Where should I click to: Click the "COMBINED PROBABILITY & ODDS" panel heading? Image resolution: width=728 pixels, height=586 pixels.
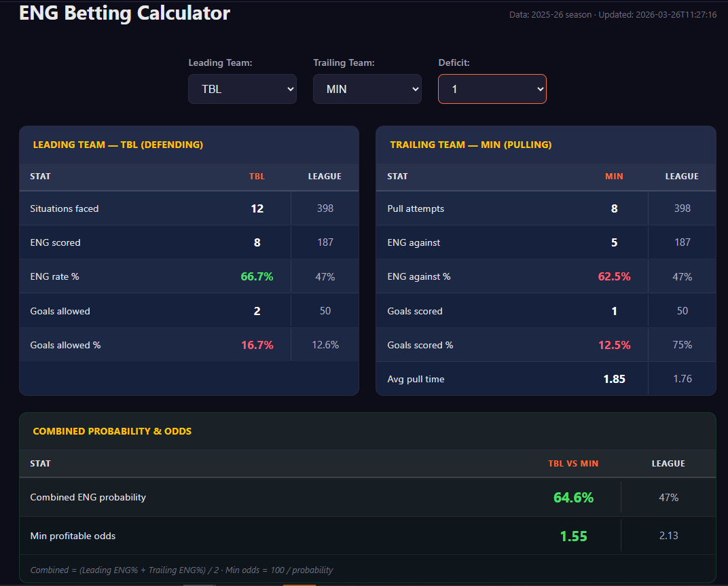[x=112, y=431]
